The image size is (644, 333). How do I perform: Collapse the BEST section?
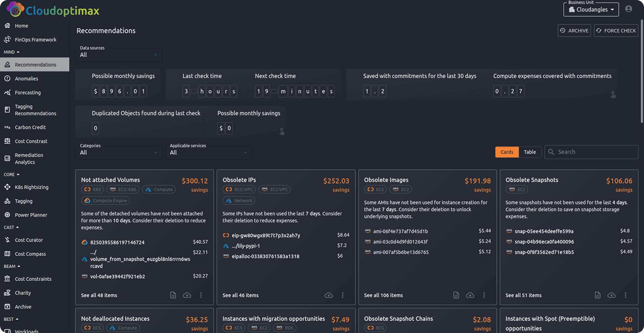11,319
